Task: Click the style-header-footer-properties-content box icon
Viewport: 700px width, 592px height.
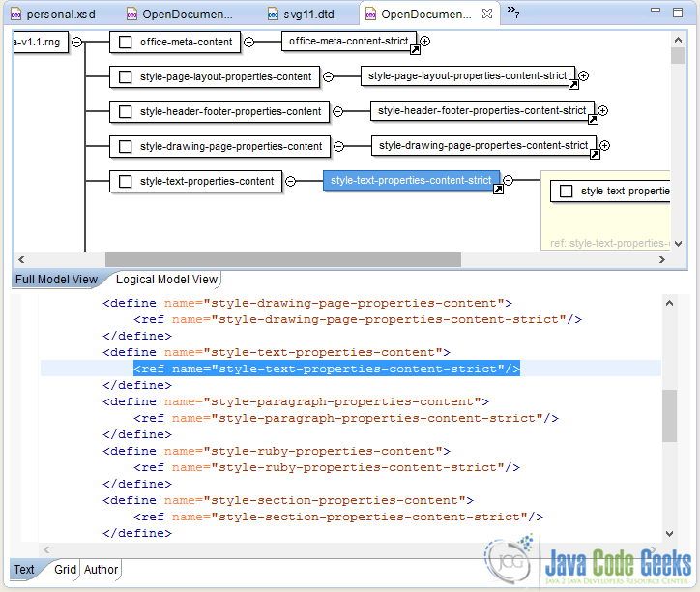Action: click(126, 111)
